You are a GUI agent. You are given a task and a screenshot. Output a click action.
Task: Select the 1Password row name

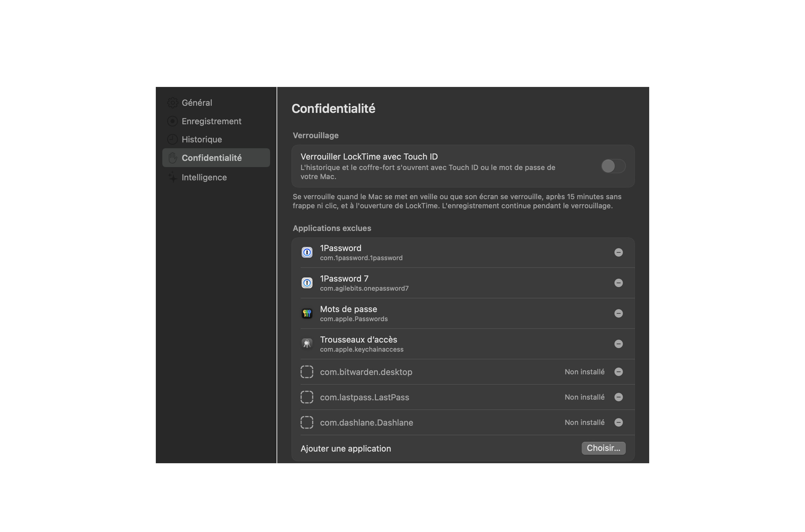pos(341,248)
